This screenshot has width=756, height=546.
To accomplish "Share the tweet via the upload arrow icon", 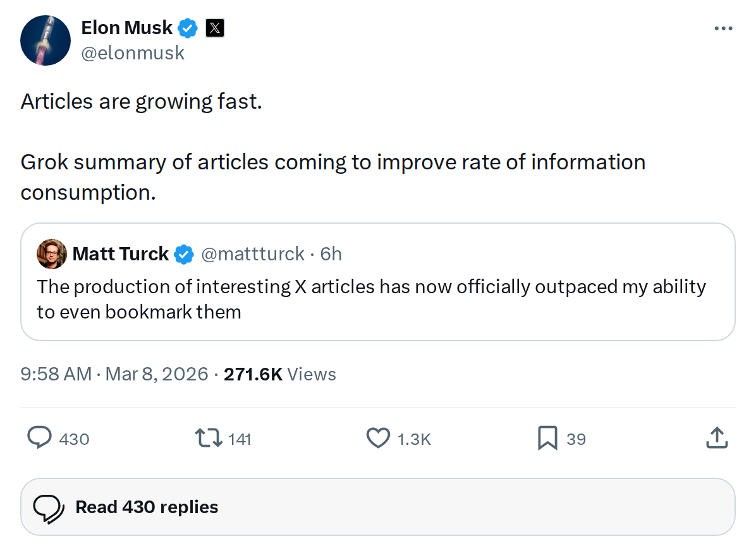I will click(716, 437).
